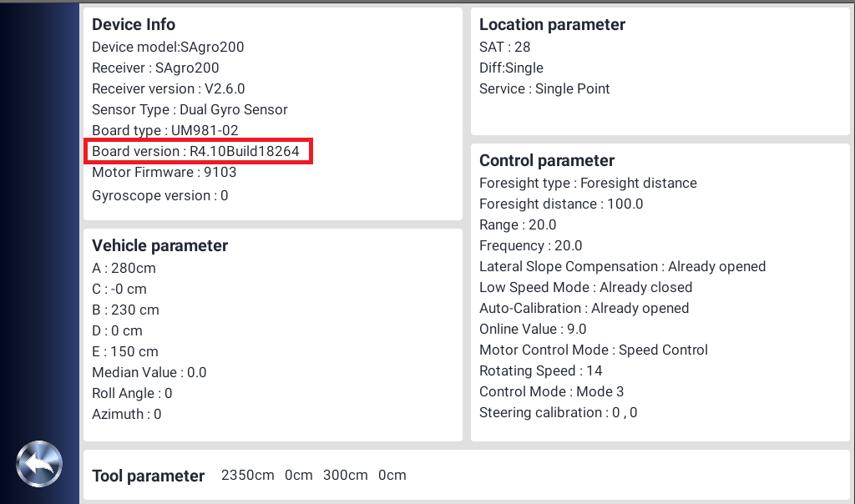
Task: Click Lateral Slope Compensation status line
Action: [623, 266]
